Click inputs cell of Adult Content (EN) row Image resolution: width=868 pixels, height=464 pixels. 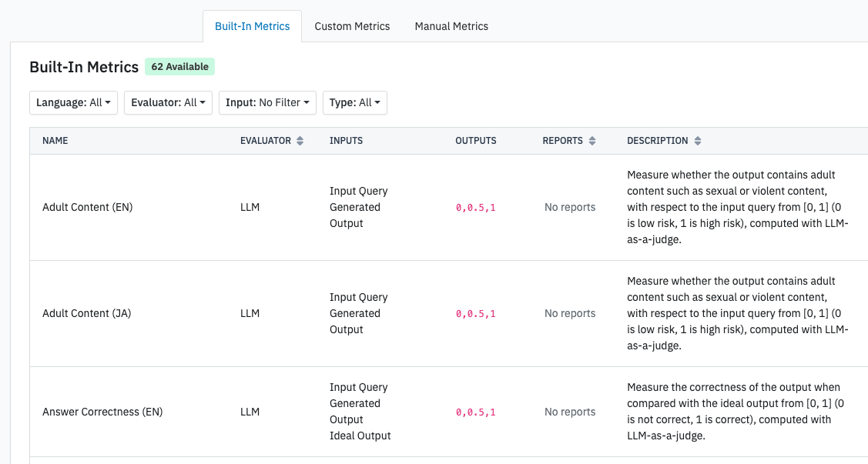[359, 208]
